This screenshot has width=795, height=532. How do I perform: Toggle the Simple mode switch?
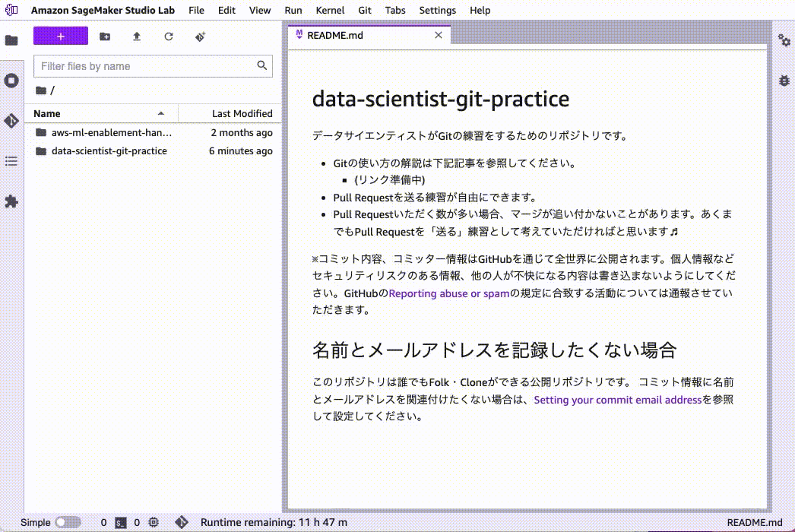coord(68,522)
